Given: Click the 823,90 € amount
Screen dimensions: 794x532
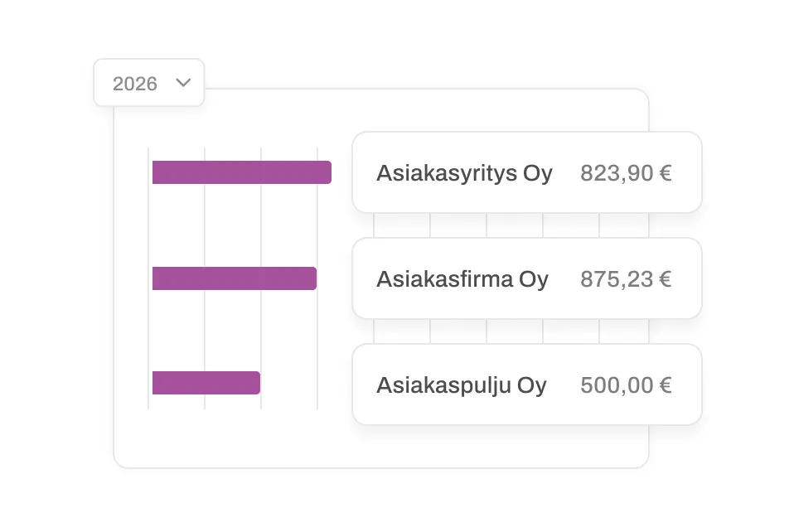Looking at the screenshot, I should [627, 173].
